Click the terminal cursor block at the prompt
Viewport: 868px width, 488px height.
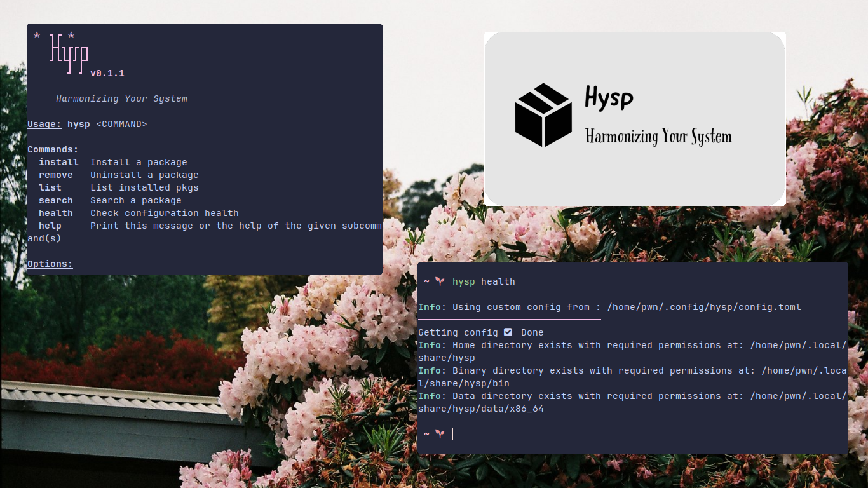(x=455, y=434)
